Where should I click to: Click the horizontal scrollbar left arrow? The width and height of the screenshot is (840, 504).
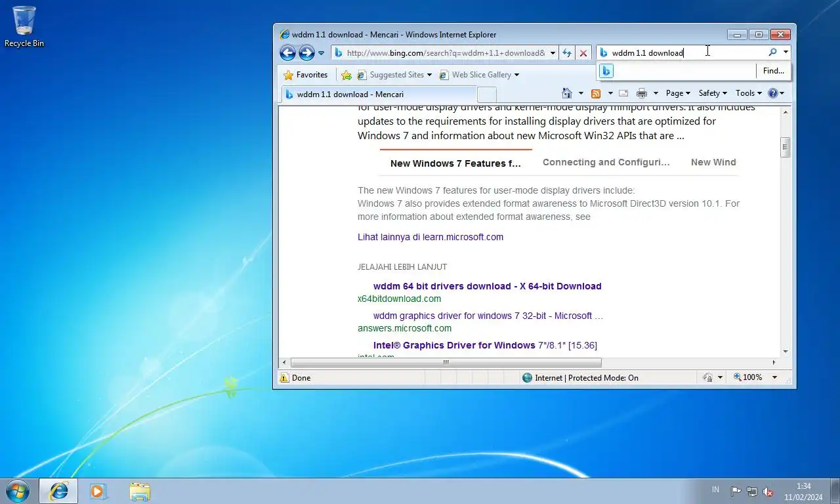point(284,362)
